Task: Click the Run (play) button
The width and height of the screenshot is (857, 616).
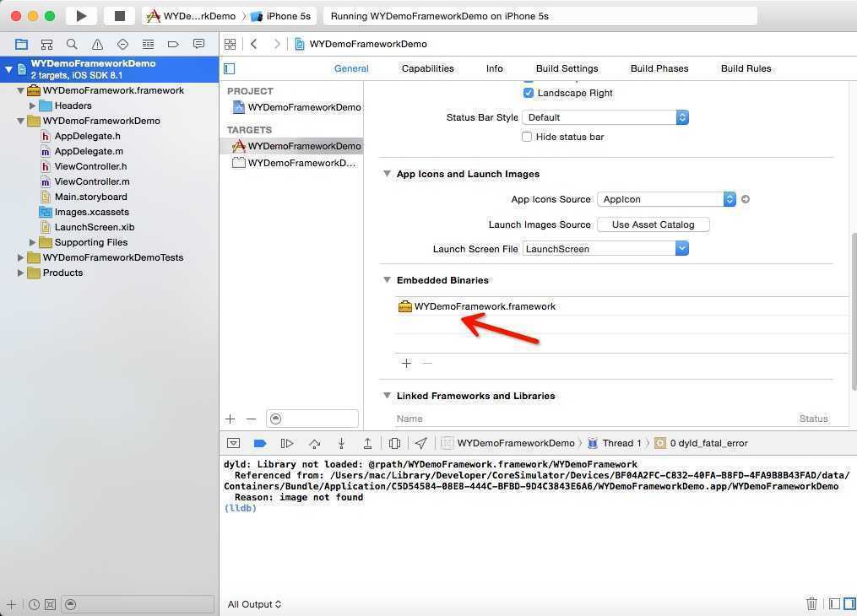Action: [81, 16]
